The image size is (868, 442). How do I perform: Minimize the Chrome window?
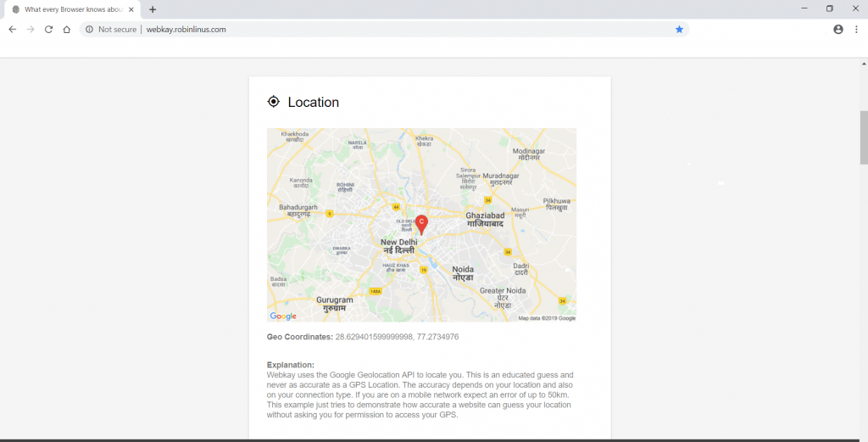click(804, 8)
